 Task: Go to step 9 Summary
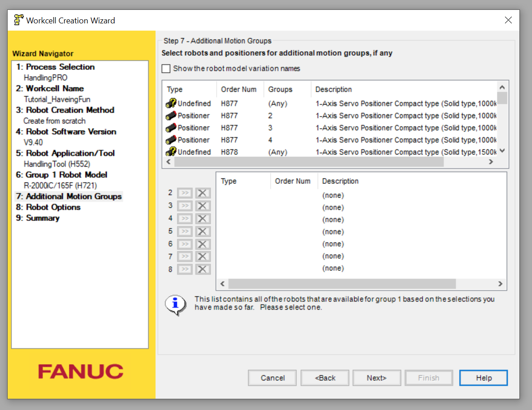point(38,218)
